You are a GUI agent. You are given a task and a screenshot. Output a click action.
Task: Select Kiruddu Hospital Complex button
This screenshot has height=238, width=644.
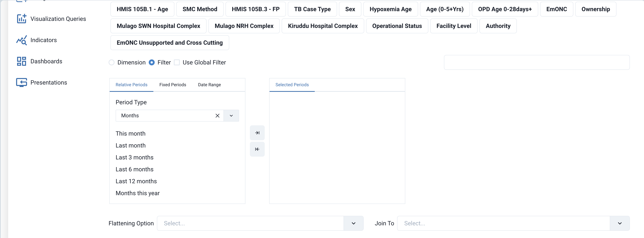323,26
